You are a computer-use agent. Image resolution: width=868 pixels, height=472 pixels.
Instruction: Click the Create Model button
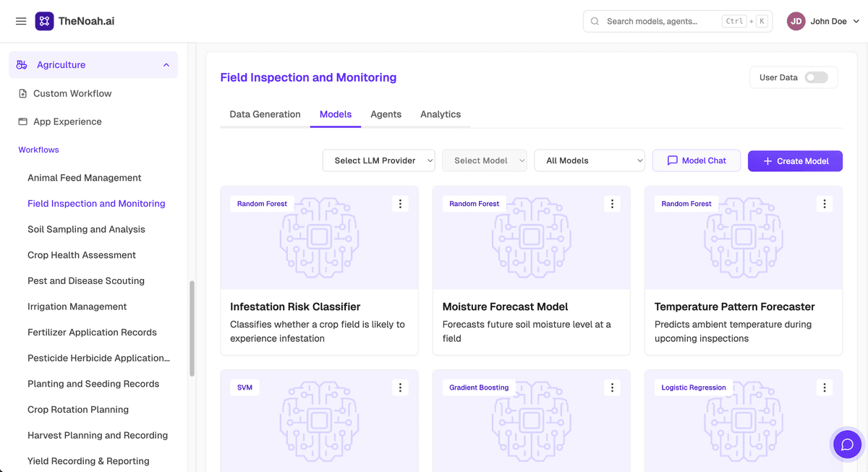coord(795,160)
